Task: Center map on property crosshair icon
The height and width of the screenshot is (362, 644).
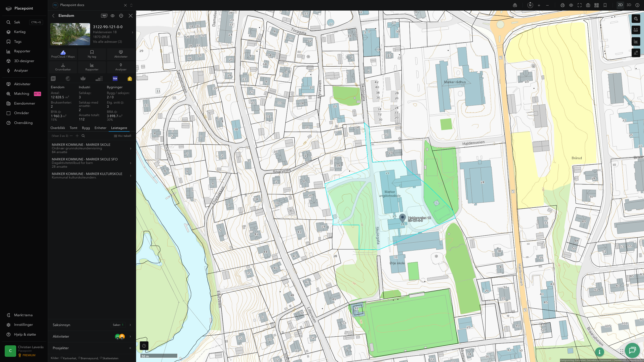Action: click(121, 16)
